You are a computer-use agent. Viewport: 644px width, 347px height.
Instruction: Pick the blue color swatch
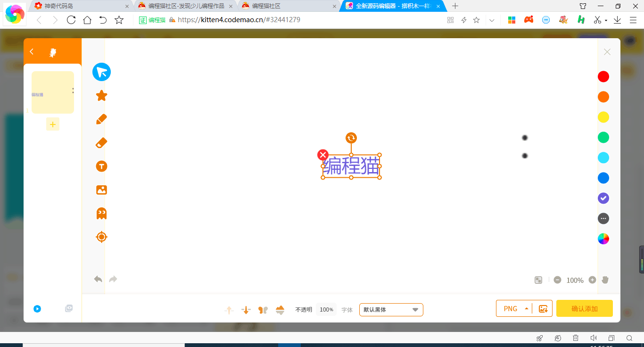pyautogui.click(x=603, y=178)
